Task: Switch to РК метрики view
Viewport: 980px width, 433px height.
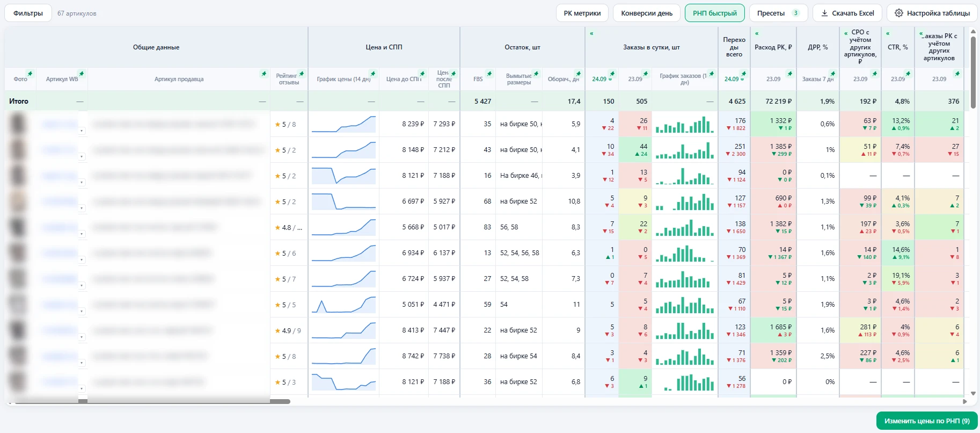Action: pyautogui.click(x=582, y=13)
